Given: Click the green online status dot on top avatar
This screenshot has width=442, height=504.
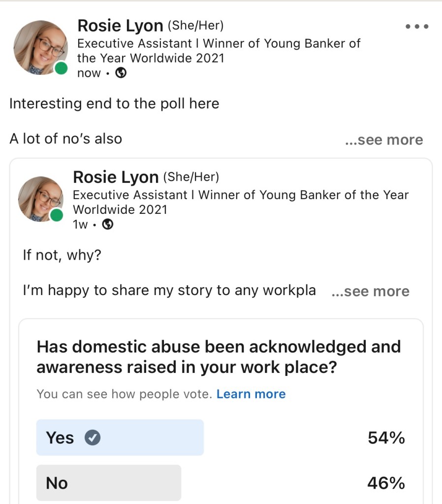Looking at the screenshot, I should click(x=61, y=68).
